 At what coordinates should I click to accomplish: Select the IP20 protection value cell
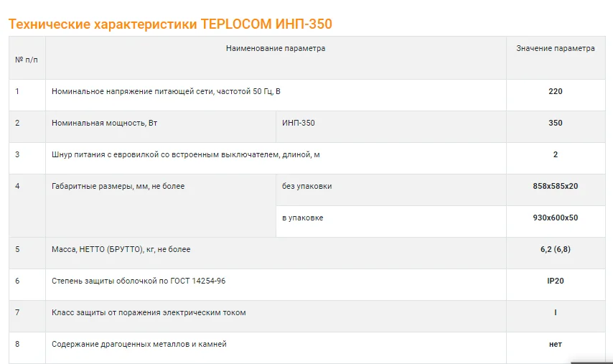(555, 281)
